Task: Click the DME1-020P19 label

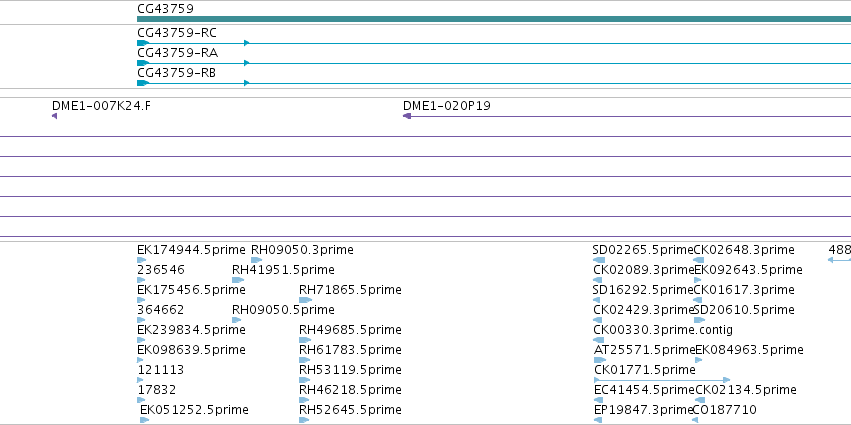Action: [447, 106]
